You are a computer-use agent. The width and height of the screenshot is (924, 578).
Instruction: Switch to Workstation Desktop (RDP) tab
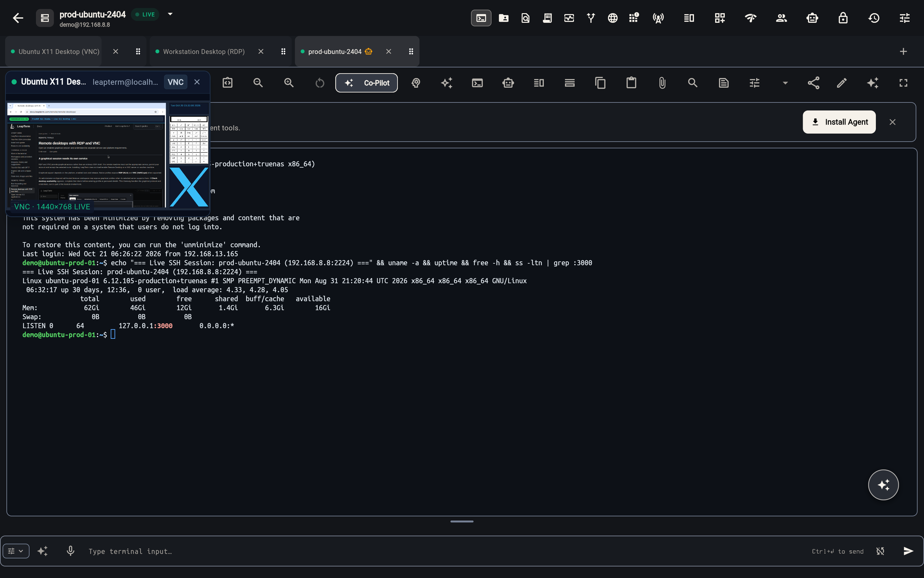(x=204, y=52)
